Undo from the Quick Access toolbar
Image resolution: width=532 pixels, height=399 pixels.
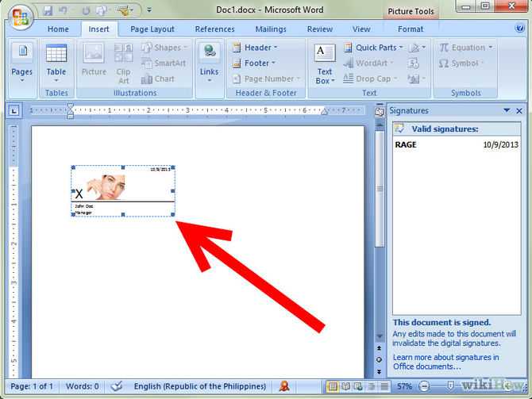point(64,10)
